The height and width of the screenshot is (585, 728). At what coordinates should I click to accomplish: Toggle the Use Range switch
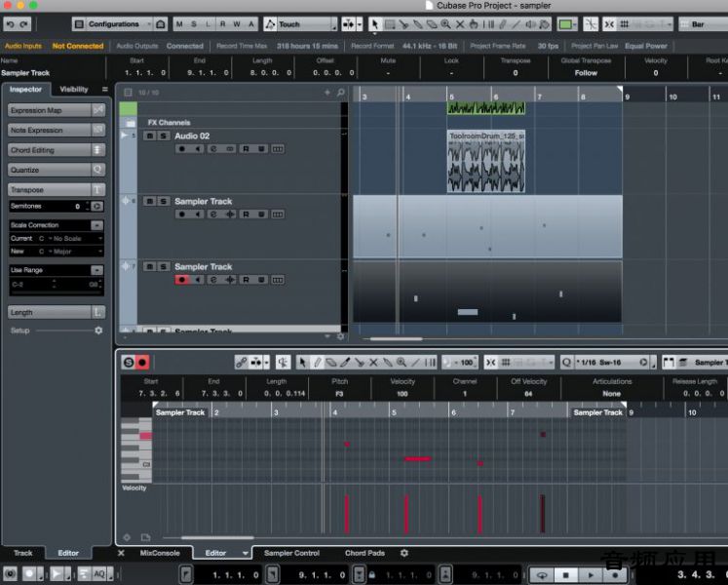coord(97,270)
